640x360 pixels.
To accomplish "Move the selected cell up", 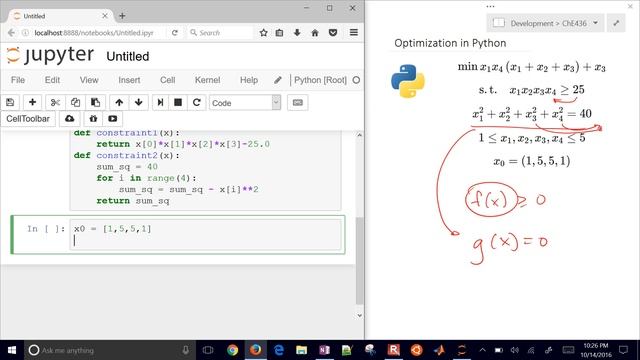I will pos(119,102).
